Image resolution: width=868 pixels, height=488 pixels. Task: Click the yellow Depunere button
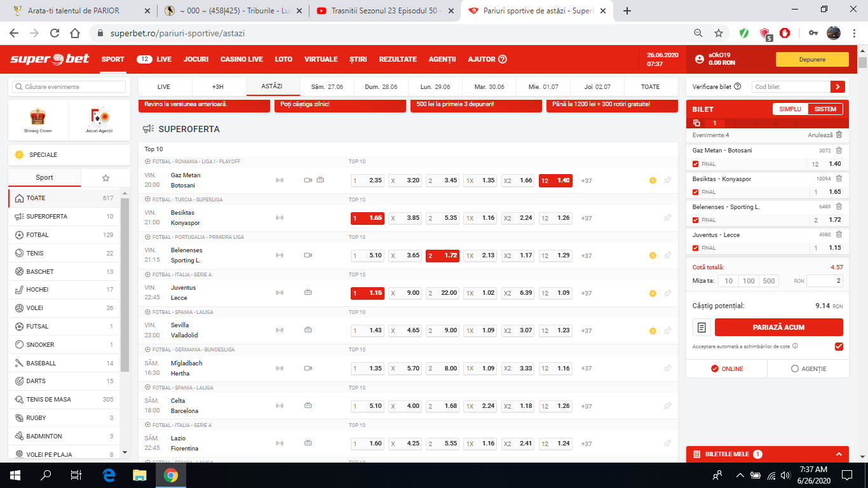click(x=812, y=59)
